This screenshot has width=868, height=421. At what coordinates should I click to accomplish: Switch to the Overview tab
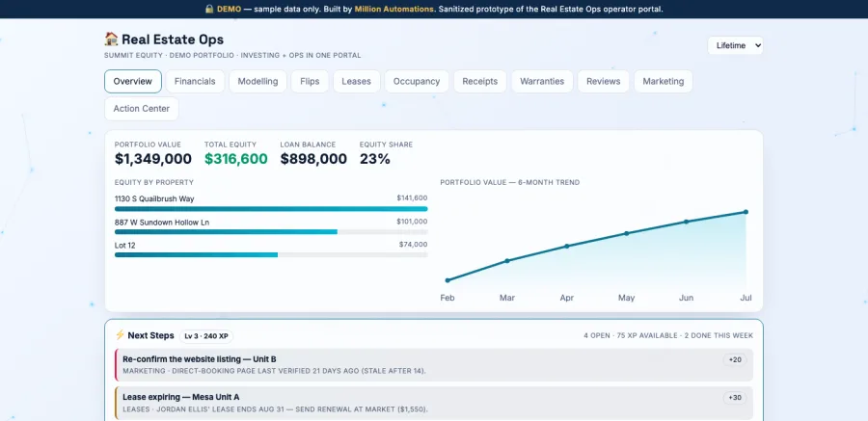point(133,81)
